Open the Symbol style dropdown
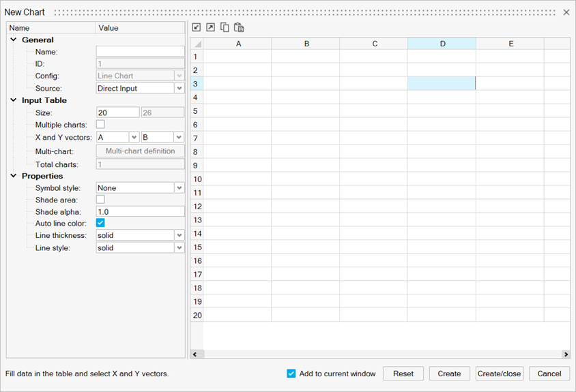This screenshot has height=392, width=576. coord(179,188)
